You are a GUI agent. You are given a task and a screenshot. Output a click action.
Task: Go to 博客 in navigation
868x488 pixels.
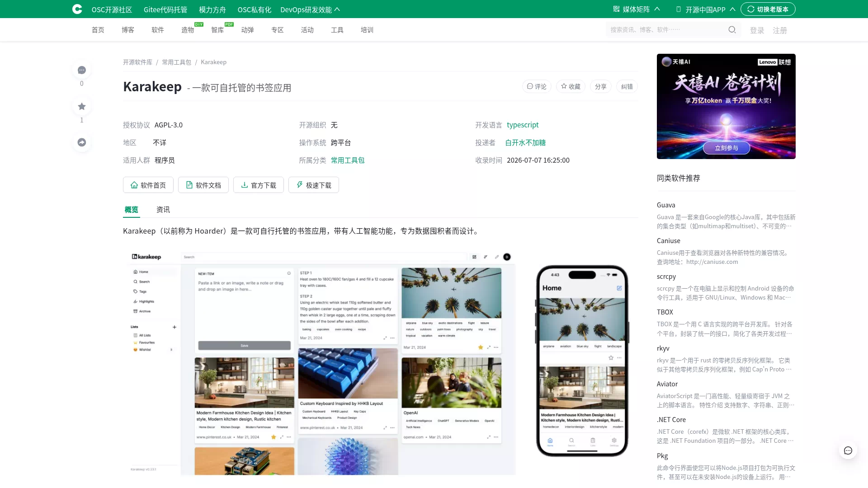[x=128, y=30]
